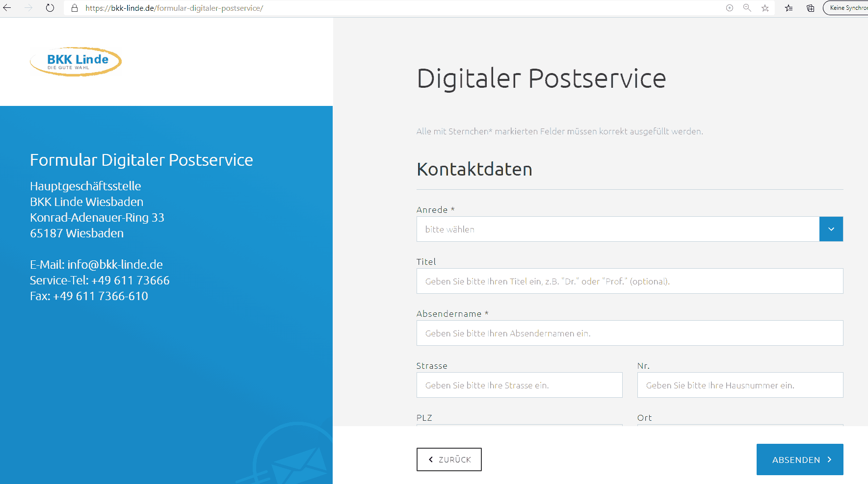
Task: Click into the Hausnummer input field
Action: click(740, 385)
